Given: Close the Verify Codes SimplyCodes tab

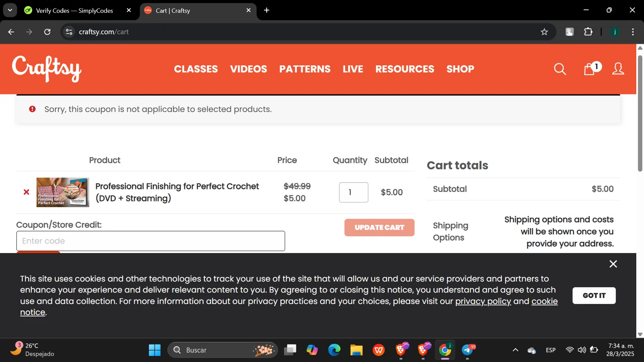Looking at the screenshot, I should point(129,10).
